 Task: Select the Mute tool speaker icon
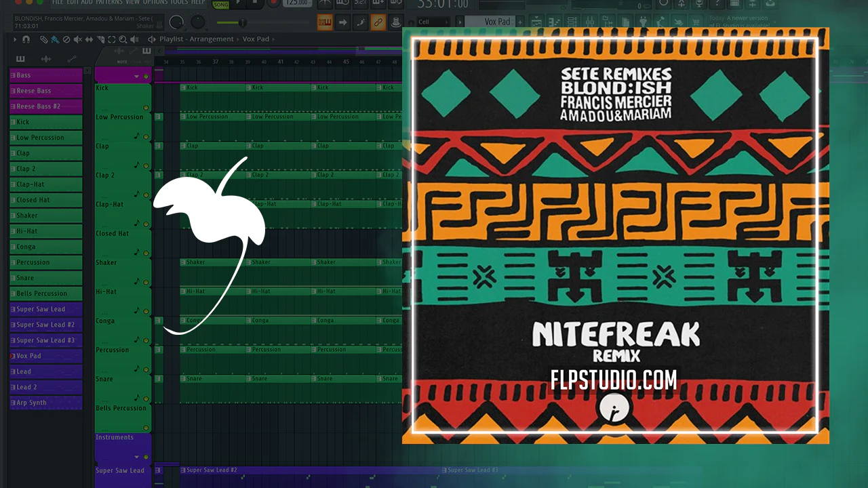click(x=77, y=39)
